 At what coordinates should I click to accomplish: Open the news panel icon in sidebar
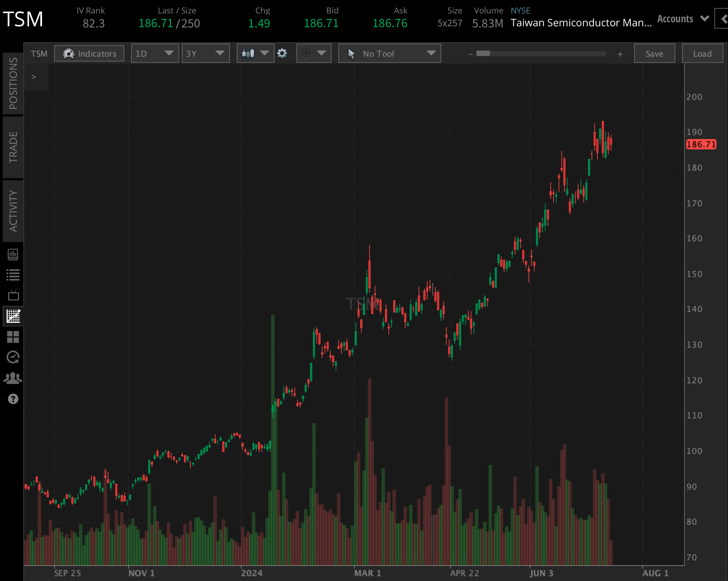click(13, 255)
